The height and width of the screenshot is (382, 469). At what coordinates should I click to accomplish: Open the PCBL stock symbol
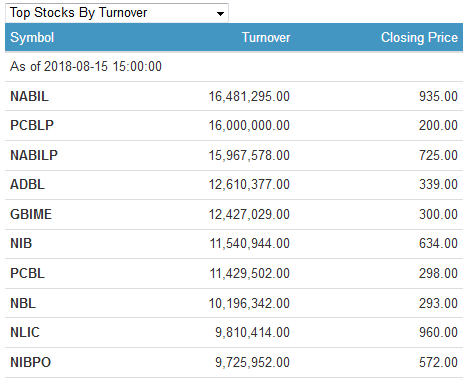pyautogui.click(x=27, y=273)
